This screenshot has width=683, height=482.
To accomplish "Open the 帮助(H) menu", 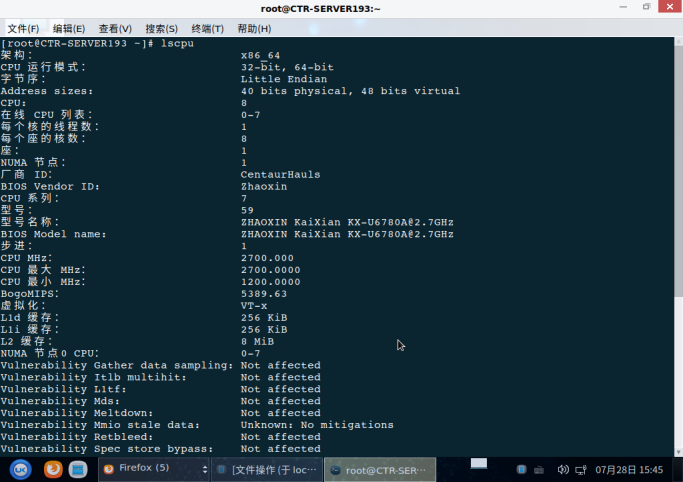I will (254, 29).
